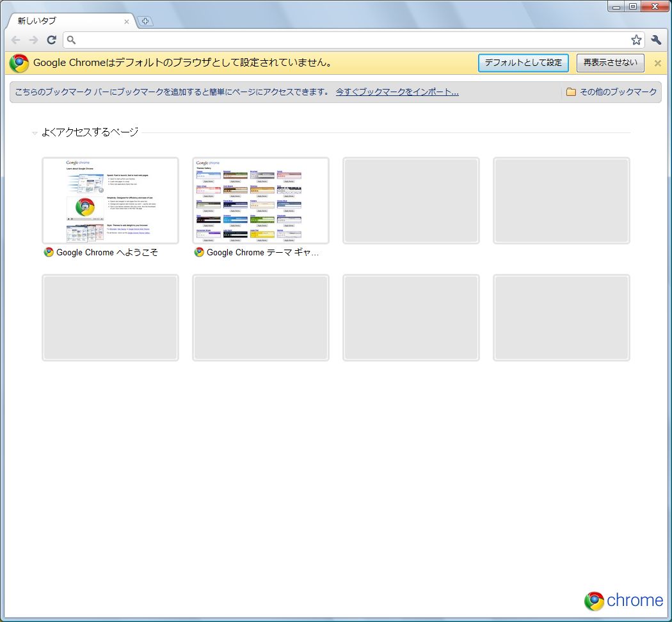Screen dimensions: 672x622
Task: Click デフォルトとして設定 button
Action: point(524,63)
